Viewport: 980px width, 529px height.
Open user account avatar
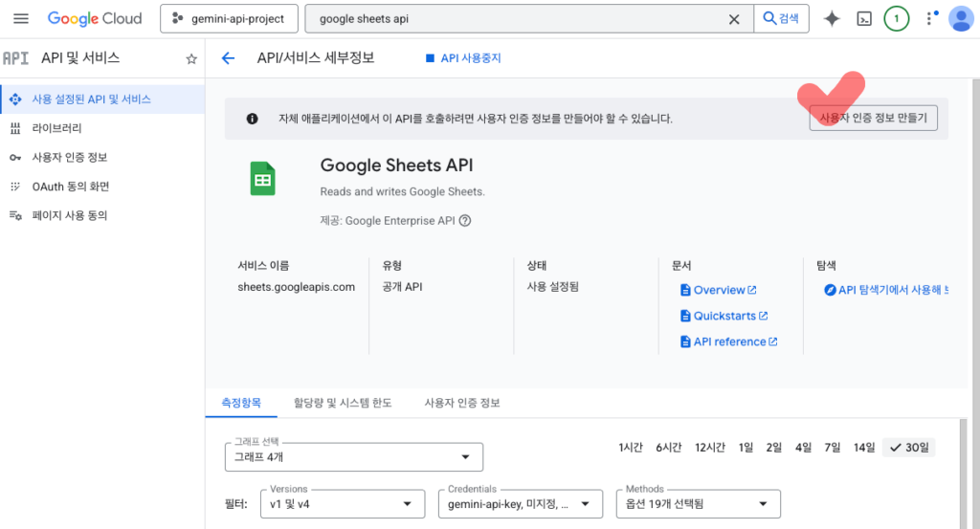pos(960,19)
